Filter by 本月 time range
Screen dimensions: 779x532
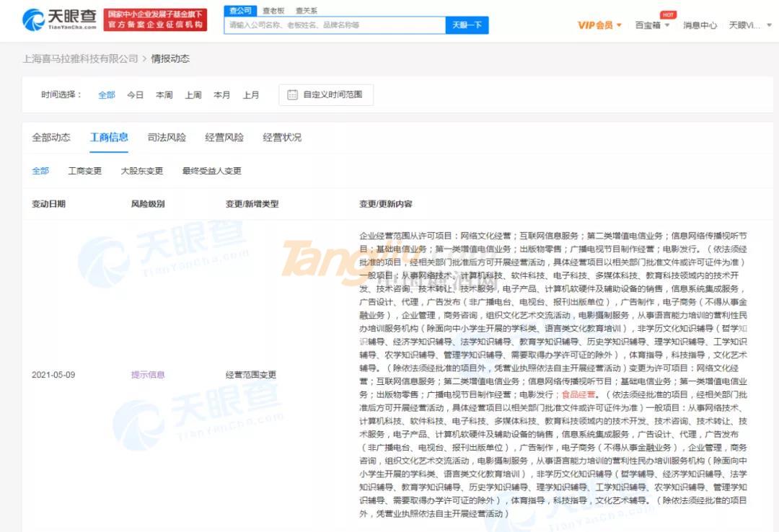pyautogui.click(x=221, y=94)
